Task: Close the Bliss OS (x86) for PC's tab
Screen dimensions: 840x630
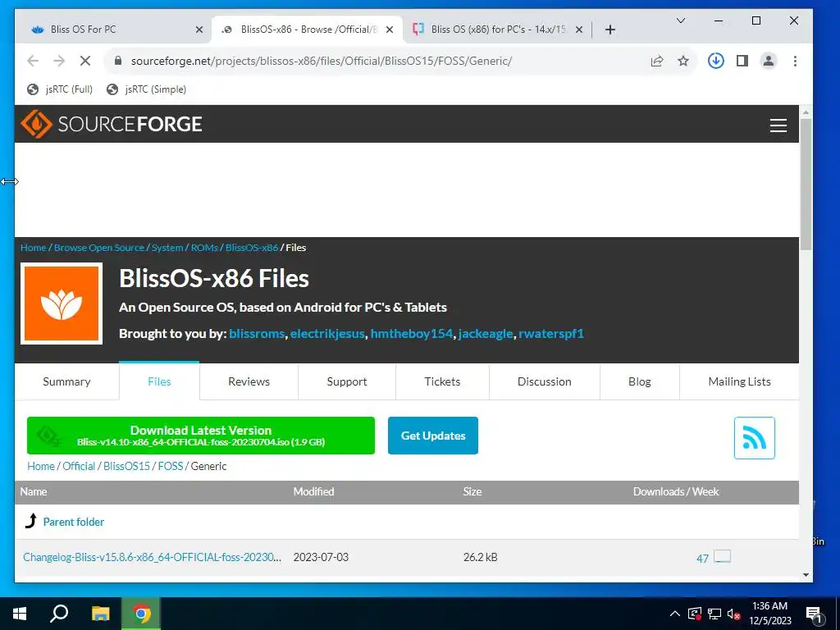Action: click(579, 30)
